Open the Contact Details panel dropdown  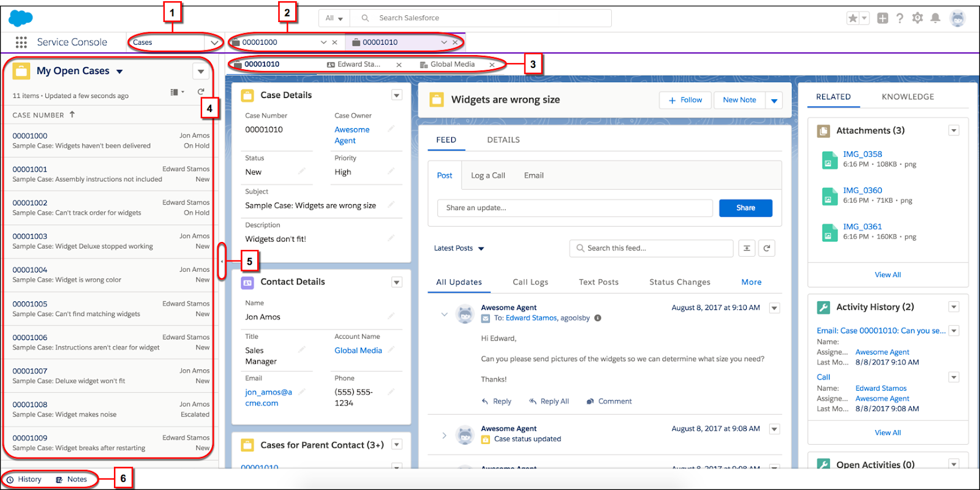pyautogui.click(x=397, y=282)
